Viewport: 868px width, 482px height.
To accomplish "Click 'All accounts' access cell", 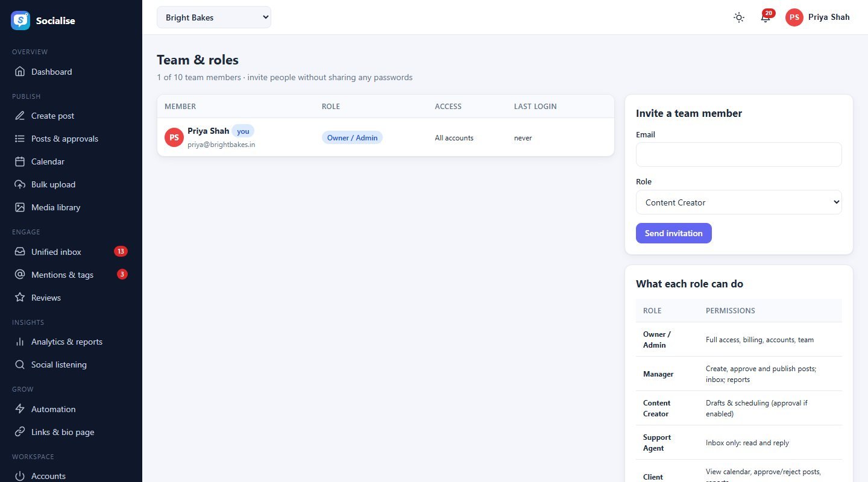I will tap(454, 138).
